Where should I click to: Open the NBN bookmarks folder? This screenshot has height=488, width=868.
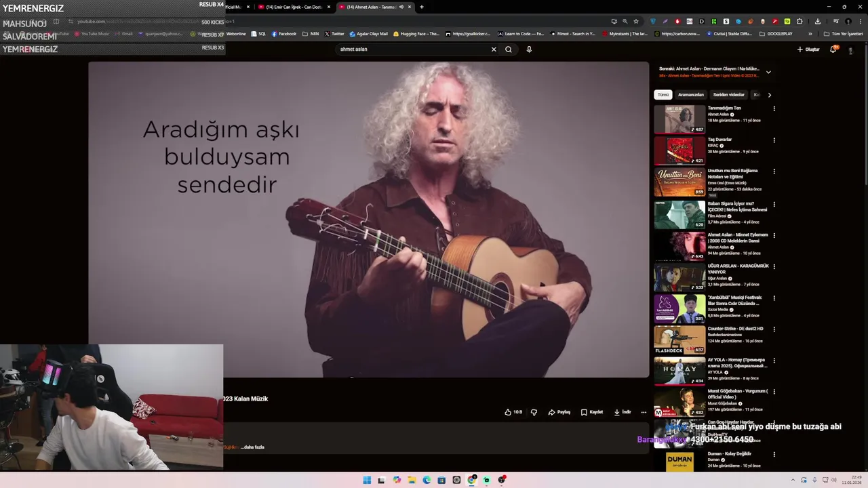tap(311, 34)
